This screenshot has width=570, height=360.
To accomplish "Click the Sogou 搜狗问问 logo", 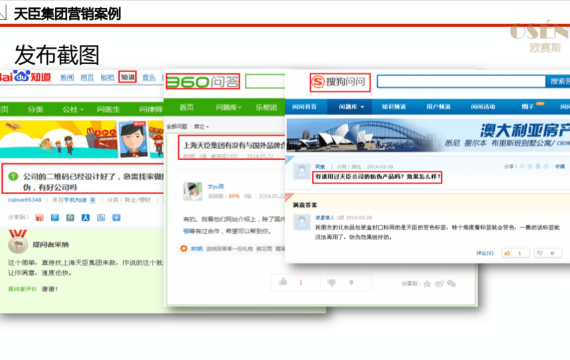I will tap(340, 82).
